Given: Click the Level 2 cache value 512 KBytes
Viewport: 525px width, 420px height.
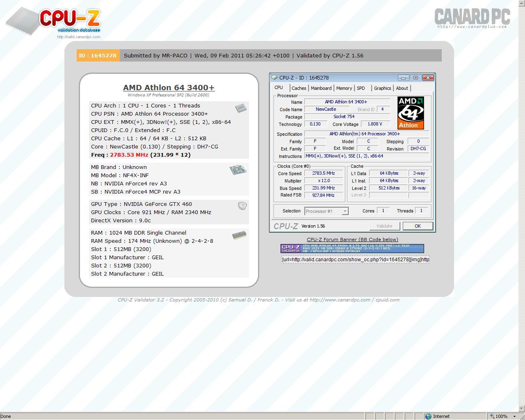Looking at the screenshot, I should point(389,188).
